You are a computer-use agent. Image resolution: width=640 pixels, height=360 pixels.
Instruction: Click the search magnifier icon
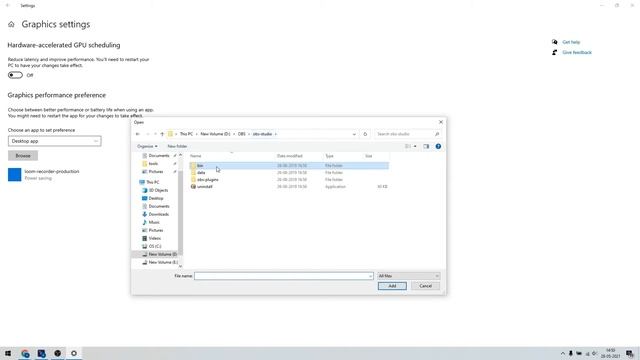437,134
